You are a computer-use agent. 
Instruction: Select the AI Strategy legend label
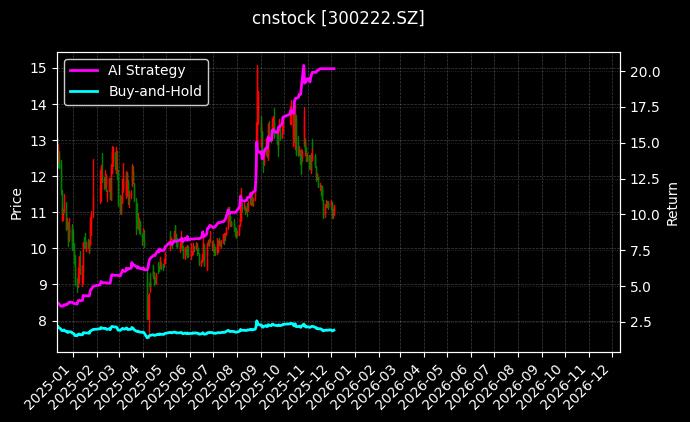(x=146, y=70)
